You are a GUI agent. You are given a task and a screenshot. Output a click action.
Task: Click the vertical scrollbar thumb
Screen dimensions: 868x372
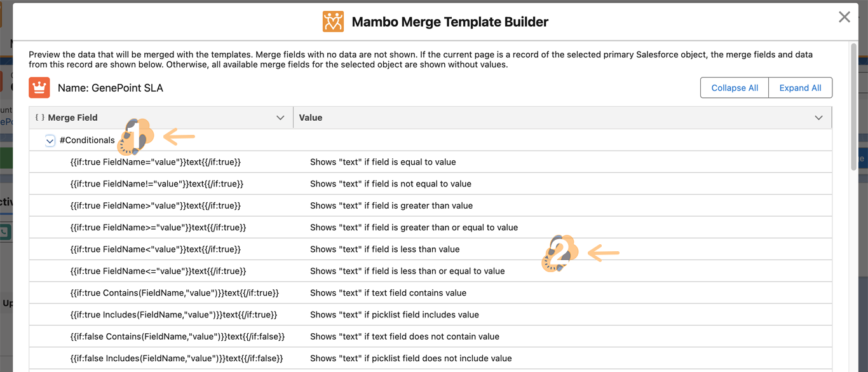click(x=854, y=105)
